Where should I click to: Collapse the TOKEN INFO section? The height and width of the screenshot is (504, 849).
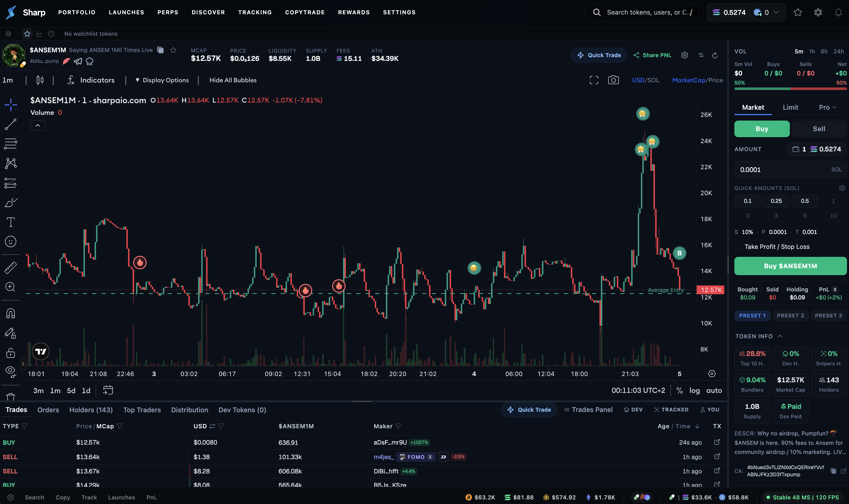[x=780, y=336]
